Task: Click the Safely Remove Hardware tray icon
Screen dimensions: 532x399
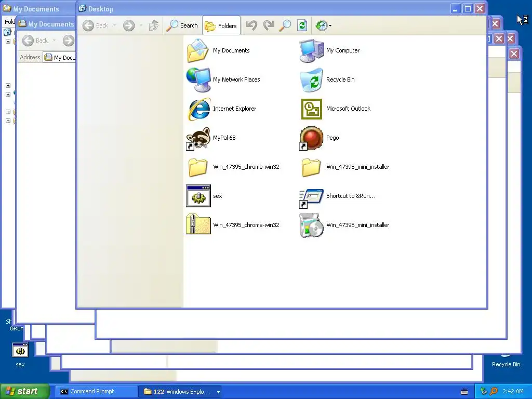Action: (x=484, y=392)
